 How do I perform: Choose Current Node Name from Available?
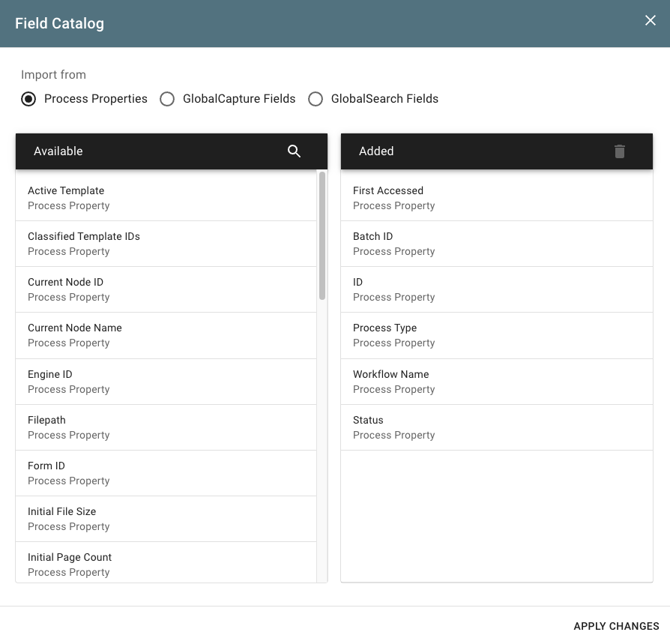(165, 335)
